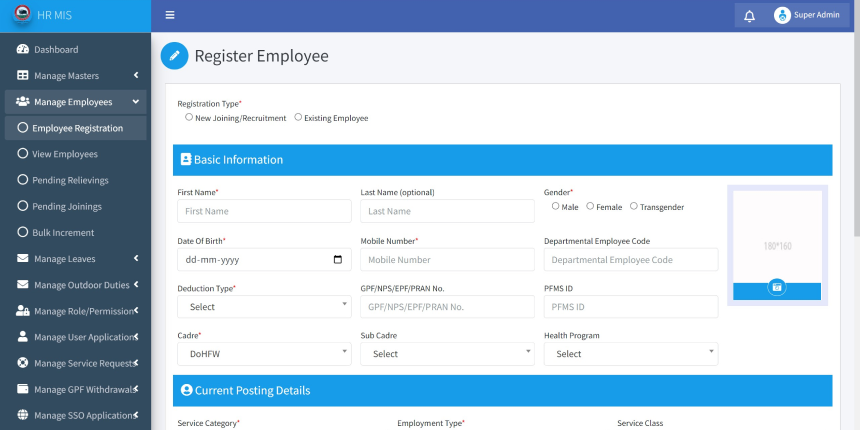Click the Super Admin avatar icon
The width and height of the screenshot is (860, 430).
coord(782,15)
